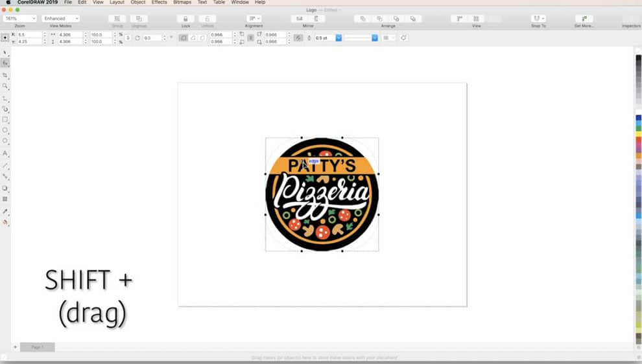The image size is (642, 364).
Task: Select the chamfered corner option
Action: coord(202,38)
